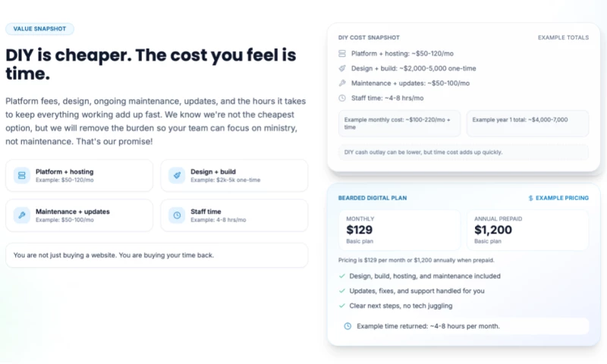Click checkmark beside Updates, fixes, and support

tap(342, 291)
